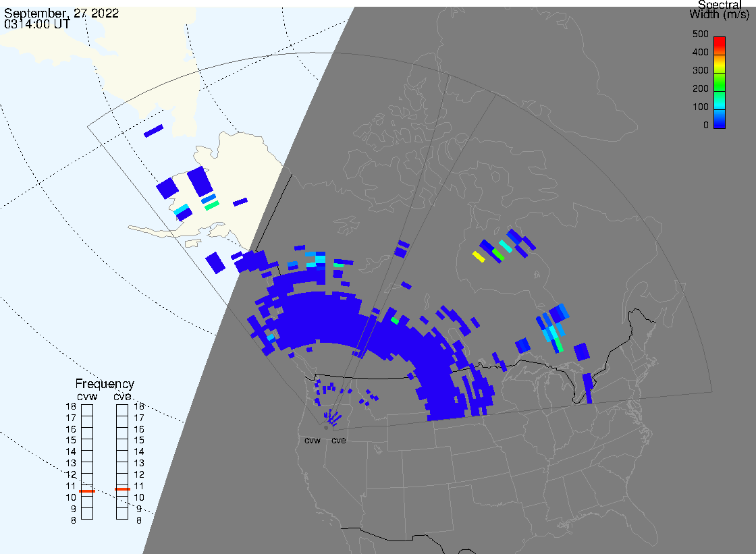756x554 pixels.
Task: Click the red cvw frequency marker
Action: click(87, 491)
